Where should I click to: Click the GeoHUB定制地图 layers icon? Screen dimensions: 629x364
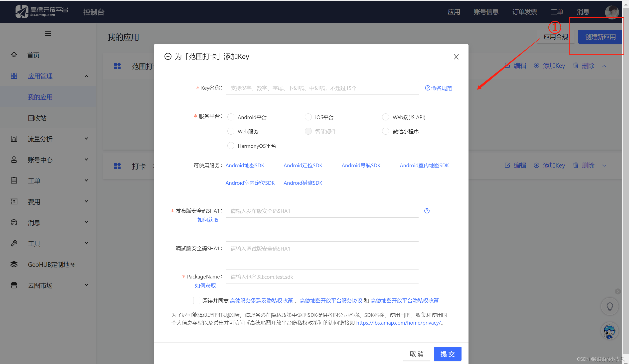click(14, 264)
